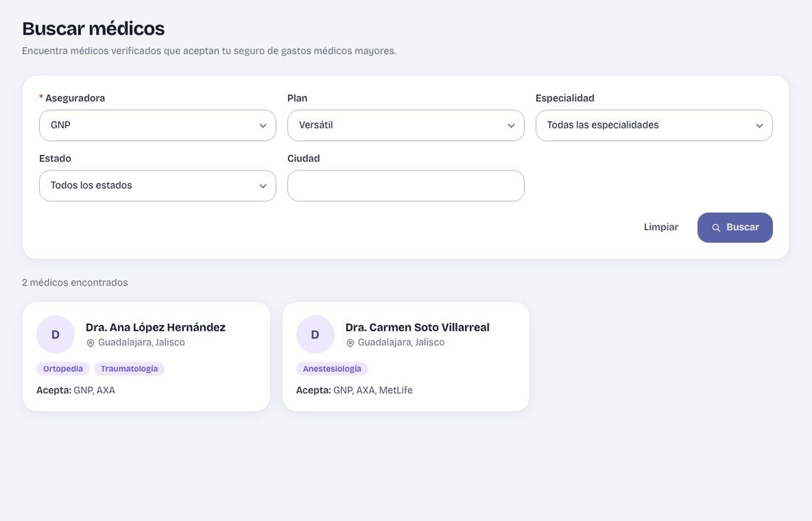The height and width of the screenshot is (521, 812).
Task: Open the Estado dropdown
Action: tap(157, 185)
